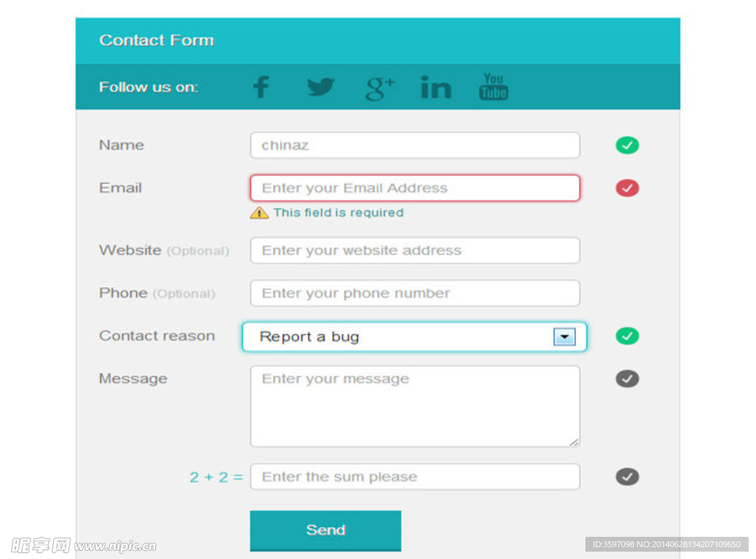Submit the form with Send button

[x=326, y=530]
